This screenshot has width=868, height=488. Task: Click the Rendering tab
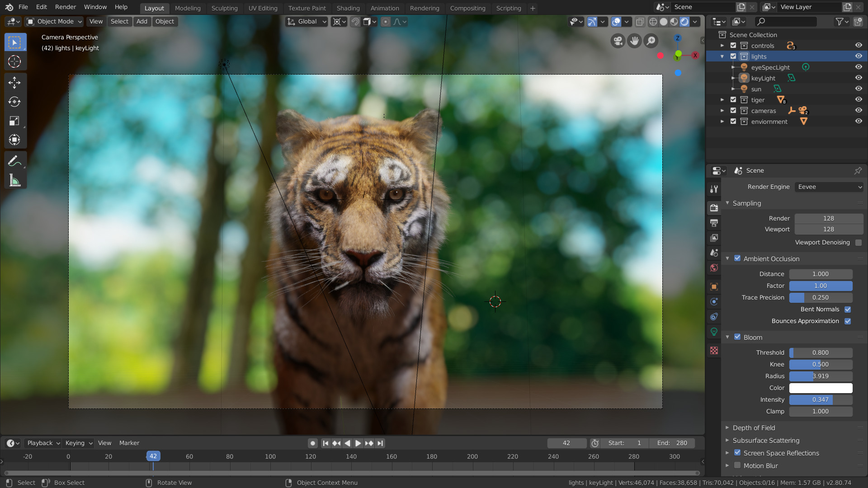425,8
